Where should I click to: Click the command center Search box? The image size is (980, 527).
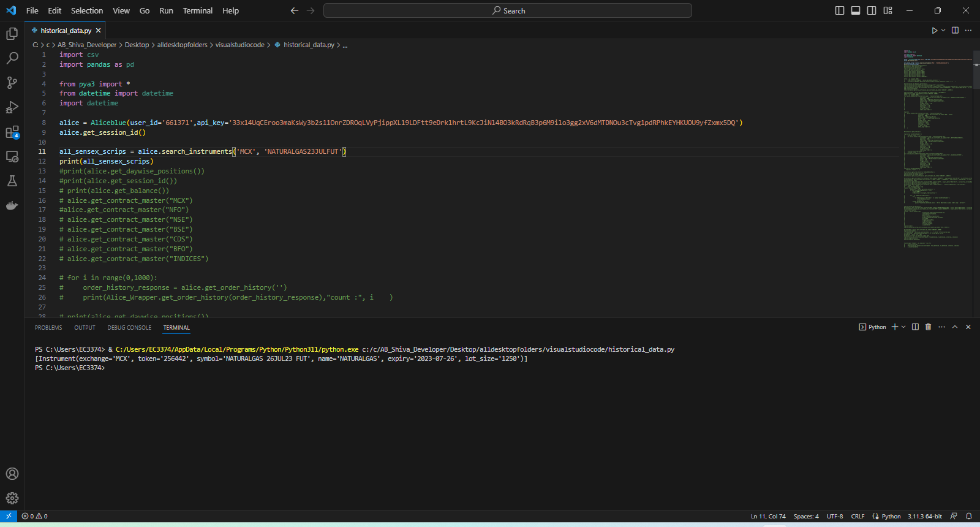tap(508, 10)
